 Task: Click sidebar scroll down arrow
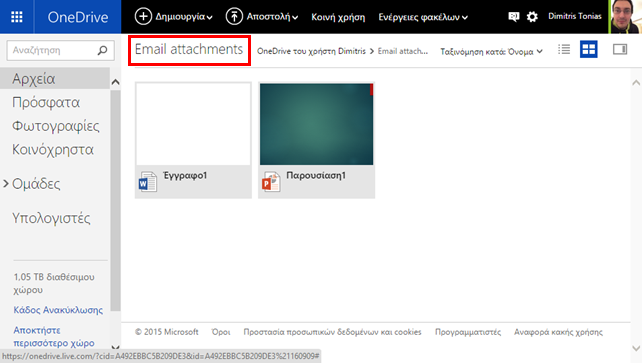tap(115, 347)
